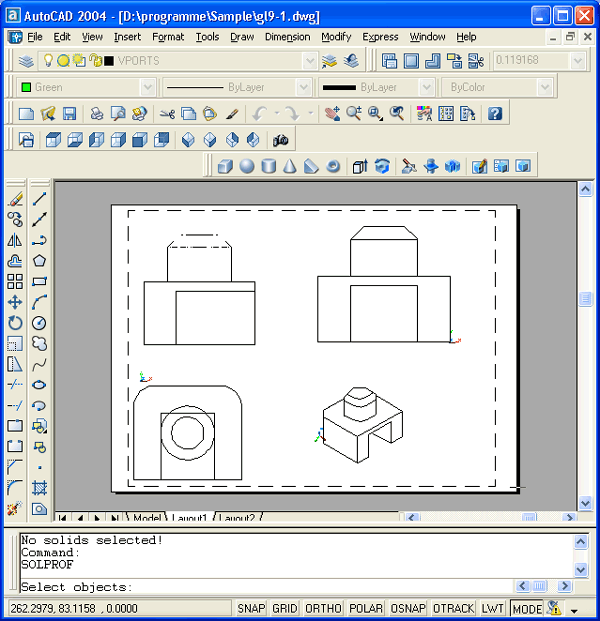
Task: Choose the Polygon draw tool
Action: coord(39,261)
